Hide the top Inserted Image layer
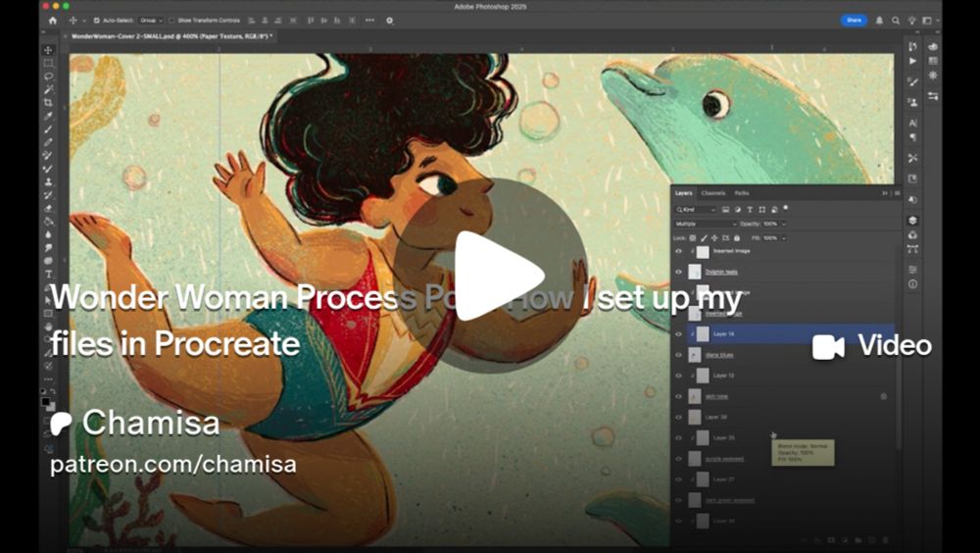This screenshot has height=553, width=980. pos(679,251)
